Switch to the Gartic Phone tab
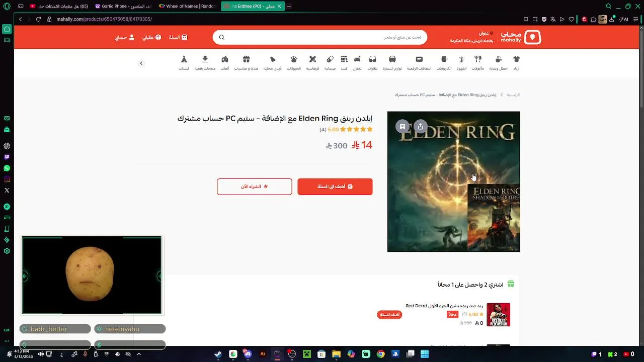Image resolution: width=644 pixels, height=362 pixels. (x=124, y=6)
